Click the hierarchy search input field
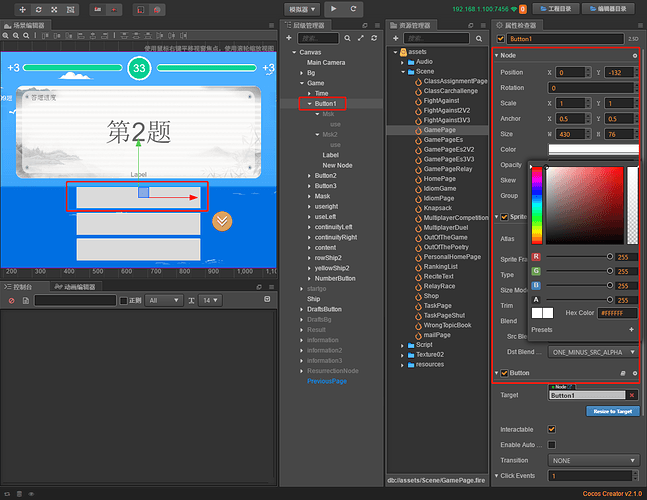The height and width of the screenshot is (500, 647). (318, 38)
